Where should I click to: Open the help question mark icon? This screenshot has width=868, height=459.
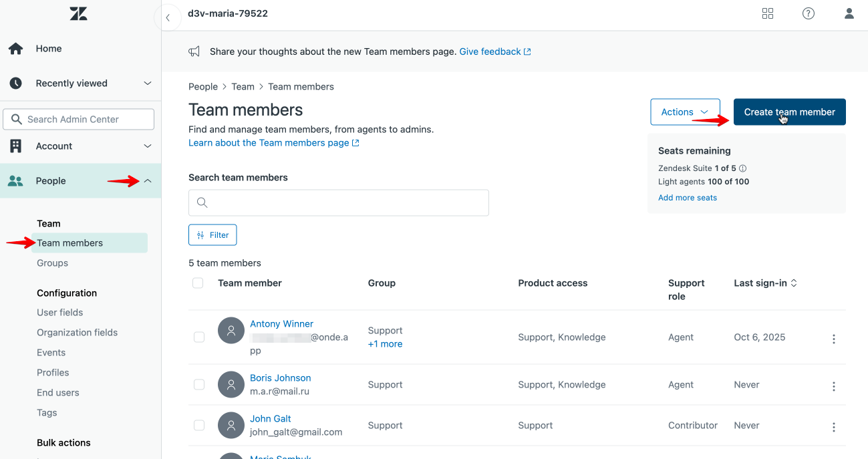click(x=809, y=13)
